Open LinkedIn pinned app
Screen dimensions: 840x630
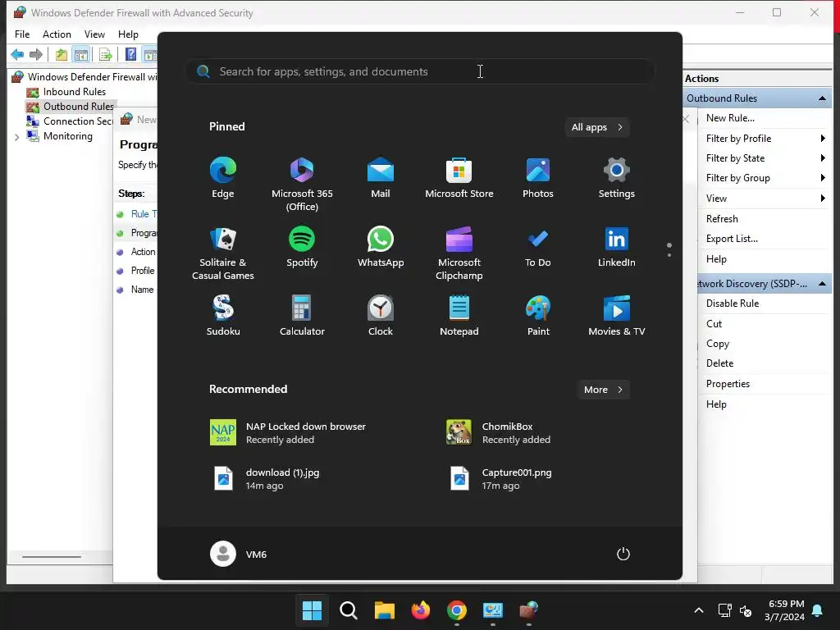[x=617, y=247]
